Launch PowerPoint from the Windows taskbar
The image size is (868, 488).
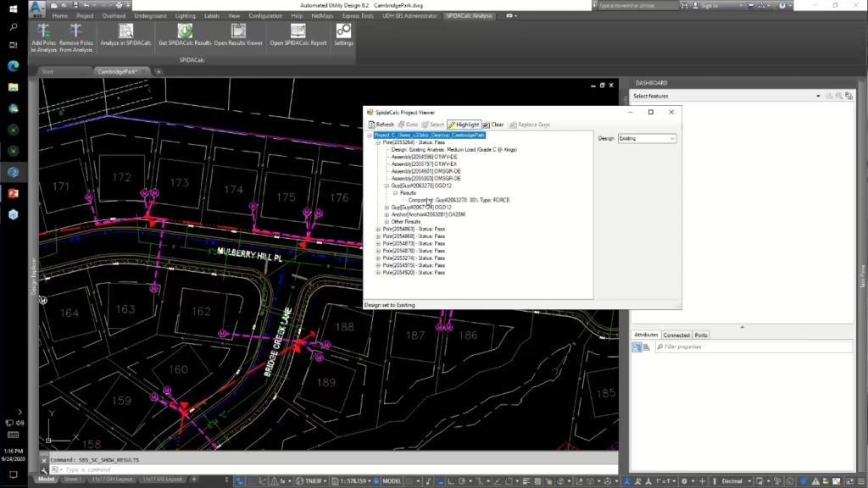click(14, 193)
